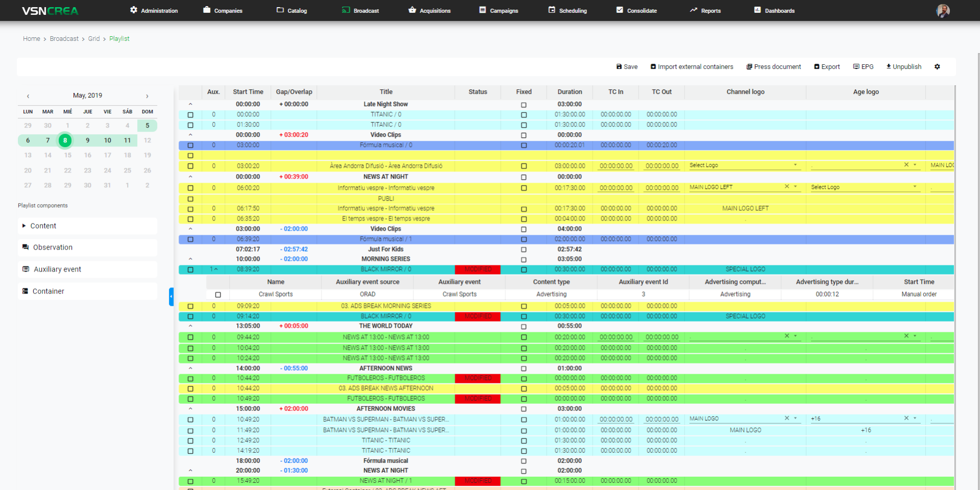Select row checkbox for TITANIC / 0 at 00:00:00

point(190,115)
